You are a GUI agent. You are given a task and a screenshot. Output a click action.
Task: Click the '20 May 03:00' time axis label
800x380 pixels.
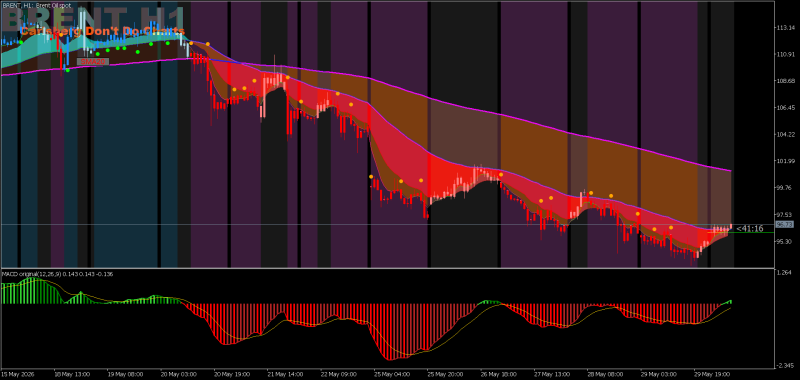178,373
